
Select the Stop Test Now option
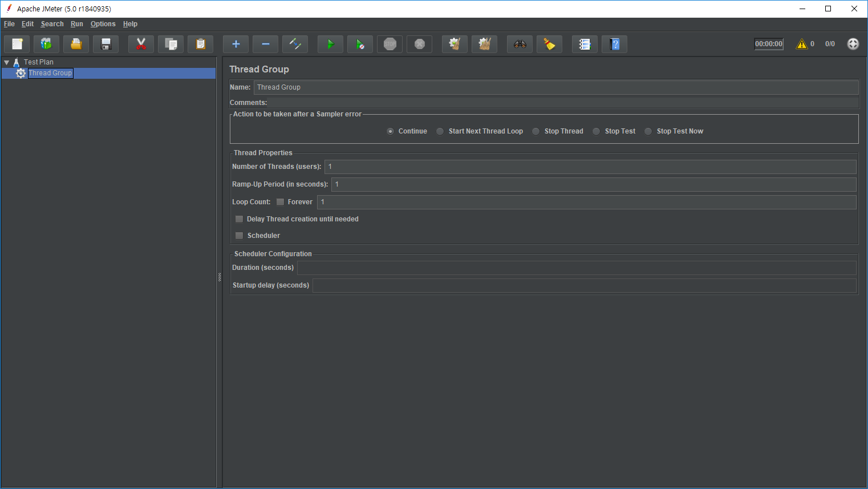pos(648,131)
